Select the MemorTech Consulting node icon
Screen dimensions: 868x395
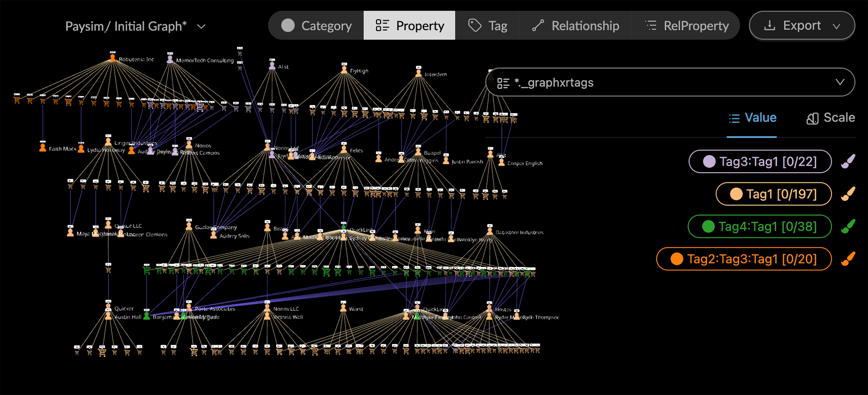point(170,59)
